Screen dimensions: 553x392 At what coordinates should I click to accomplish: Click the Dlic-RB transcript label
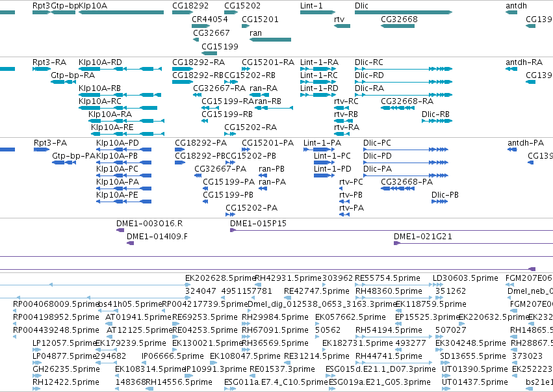click(x=435, y=114)
